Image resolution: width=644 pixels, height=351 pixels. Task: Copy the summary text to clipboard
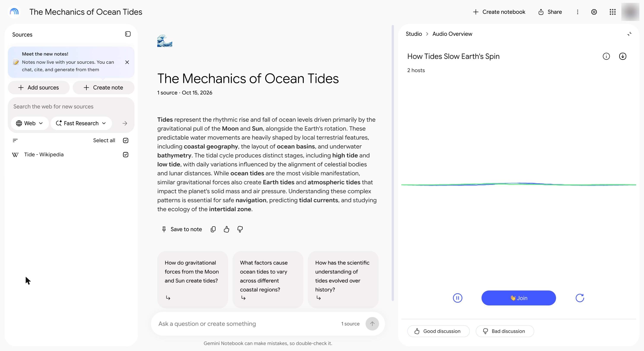[213, 229]
